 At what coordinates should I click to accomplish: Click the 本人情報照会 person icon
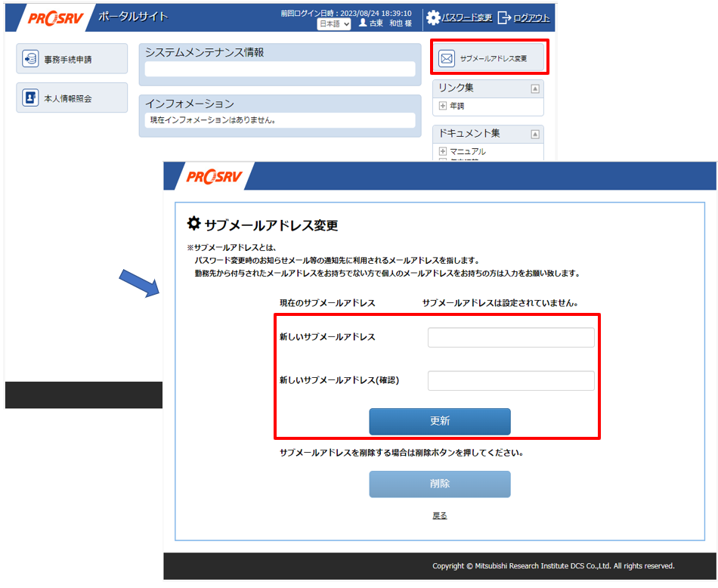30,97
